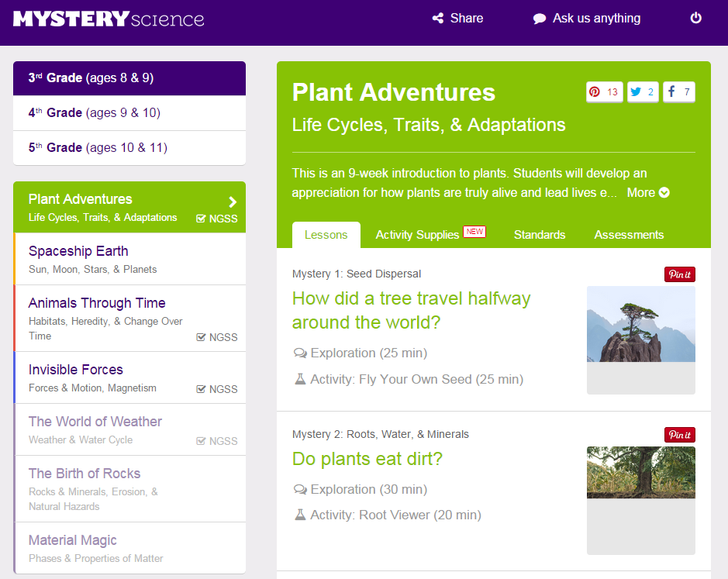This screenshot has height=579, width=728.
Task: Open the lesson titled Do plants eat dirt?
Action: (367, 459)
